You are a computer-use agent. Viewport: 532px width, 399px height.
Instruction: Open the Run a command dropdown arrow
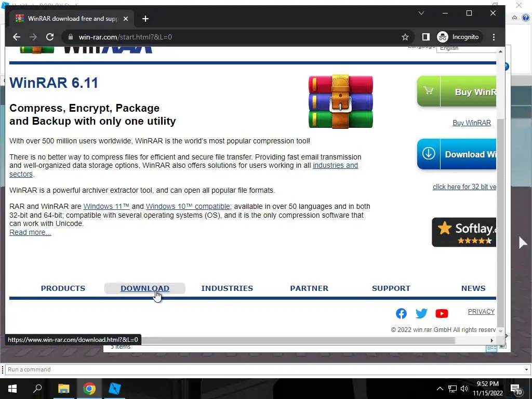(527, 369)
